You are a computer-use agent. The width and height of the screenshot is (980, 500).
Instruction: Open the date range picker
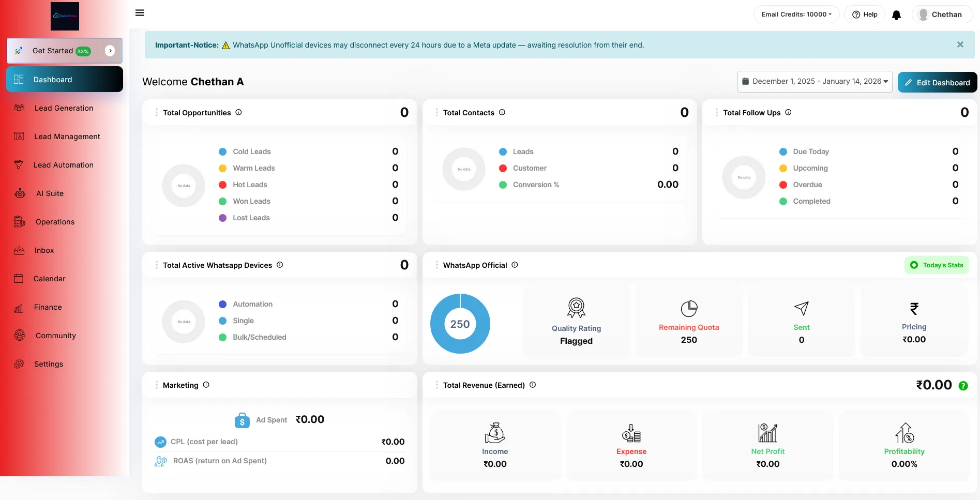815,82
